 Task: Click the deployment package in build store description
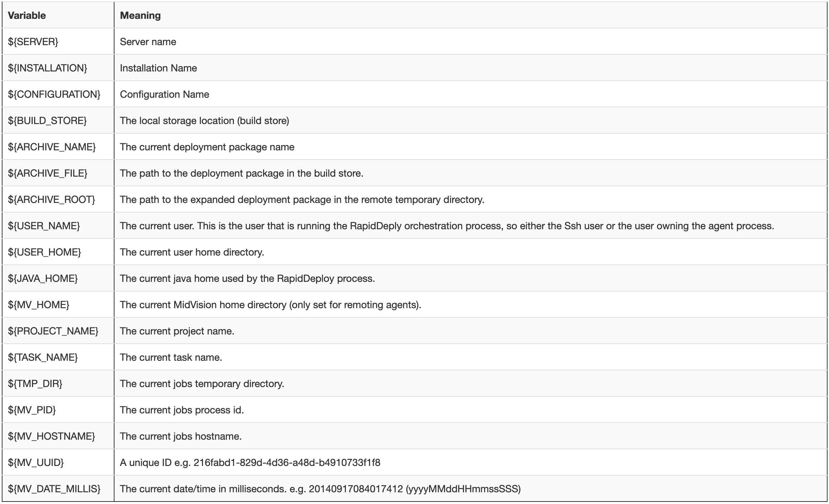tap(241, 173)
